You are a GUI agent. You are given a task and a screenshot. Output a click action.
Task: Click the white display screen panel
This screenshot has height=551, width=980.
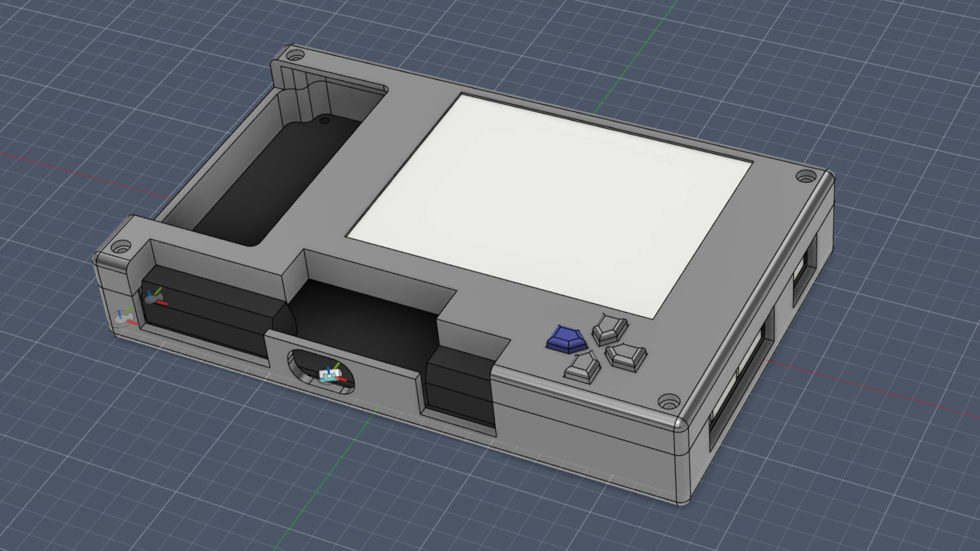pyautogui.click(x=549, y=207)
